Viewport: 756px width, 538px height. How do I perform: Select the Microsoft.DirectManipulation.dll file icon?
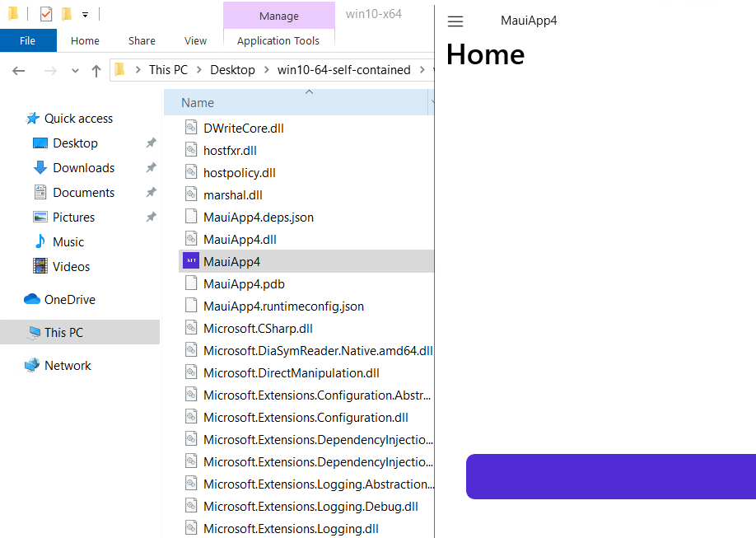[191, 372]
